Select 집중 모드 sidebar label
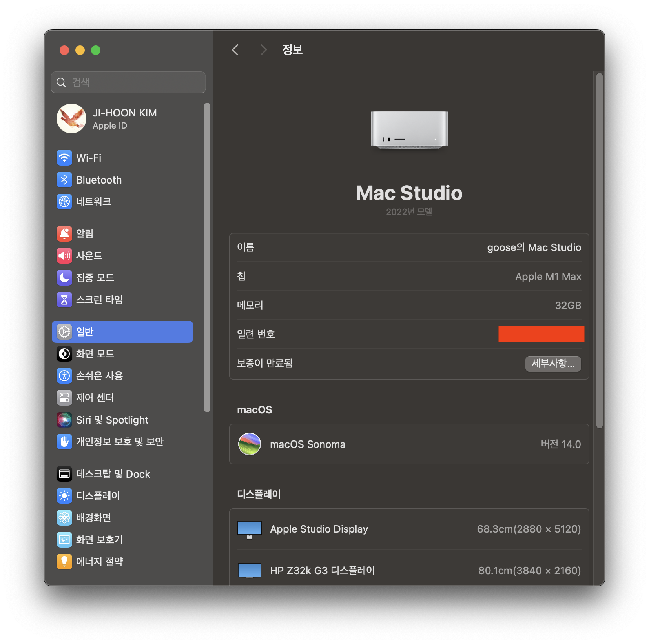Screen dimensions: 649x644 click(95, 278)
